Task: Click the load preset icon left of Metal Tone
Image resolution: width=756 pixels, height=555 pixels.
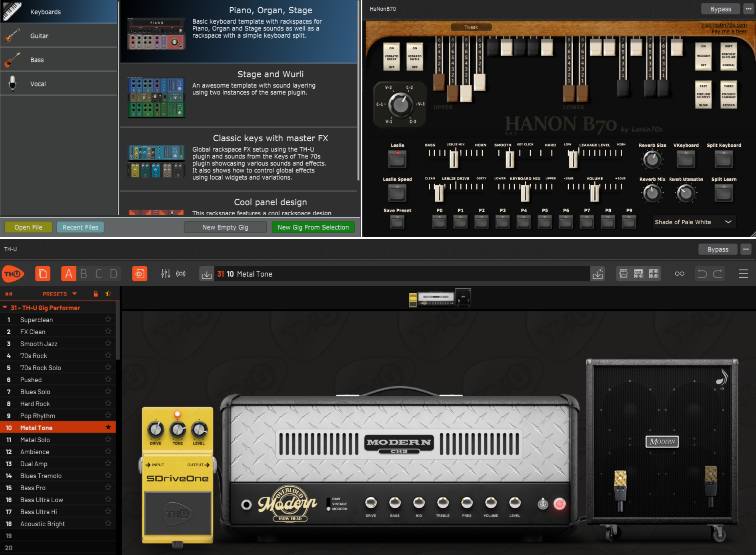Action: pos(207,274)
